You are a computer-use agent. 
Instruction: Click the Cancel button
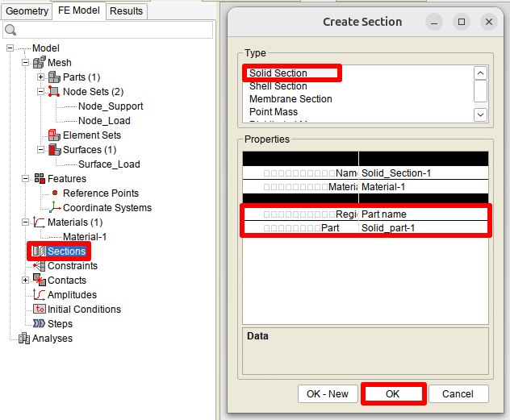click(458, 393)
